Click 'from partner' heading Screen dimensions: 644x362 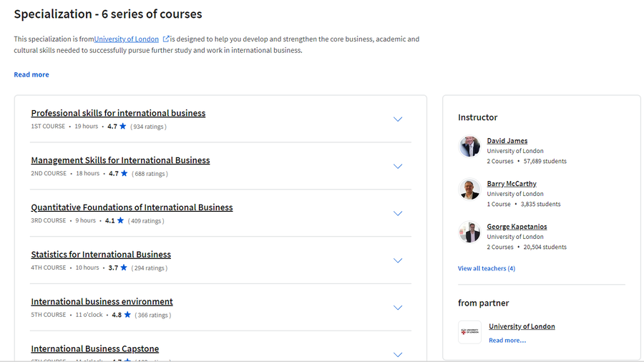coord(484,303)
